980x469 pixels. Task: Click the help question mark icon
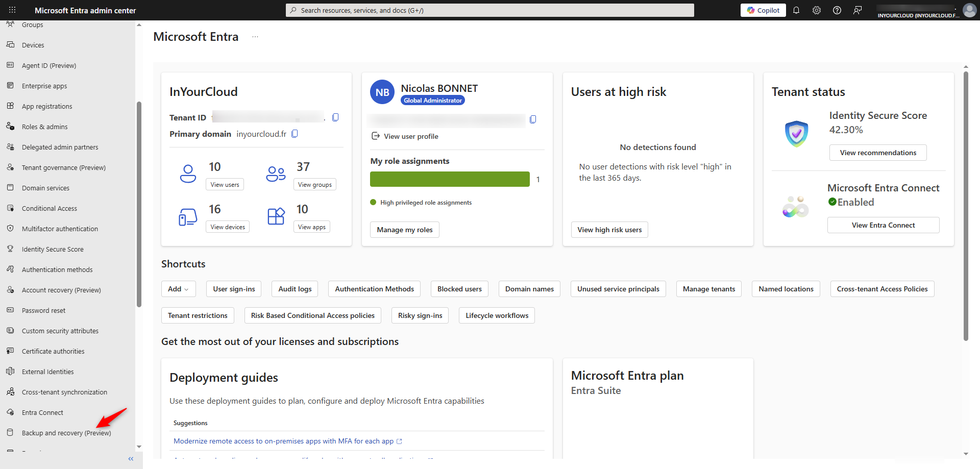pos(837,10)
